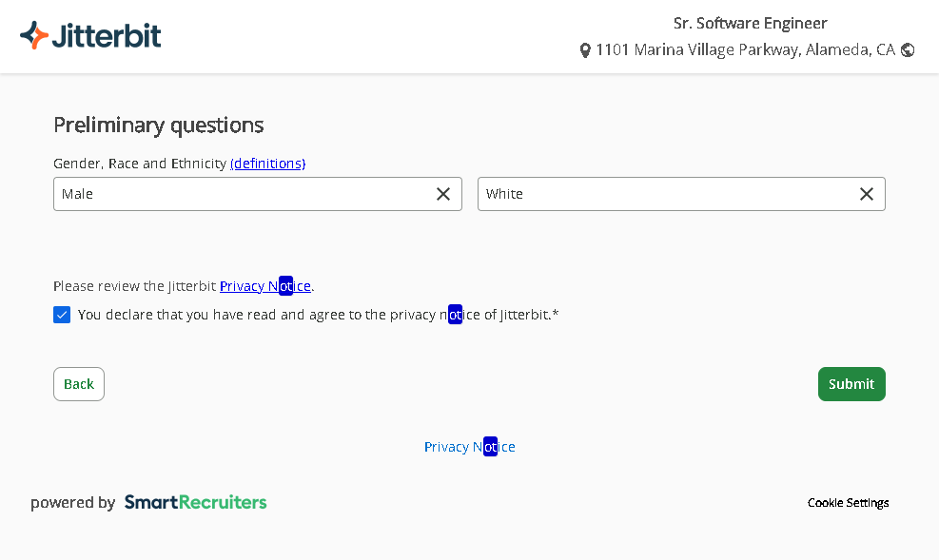Click the 1101 Marina Village Parkway address
This screenshot has width=939, height=560.
click(745, 50)
